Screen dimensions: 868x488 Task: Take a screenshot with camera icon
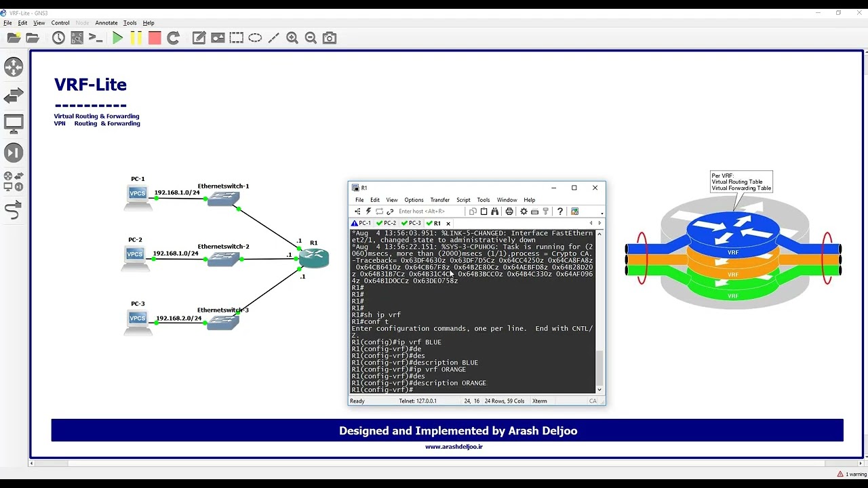pyautogui.click(x=330, y=38)
